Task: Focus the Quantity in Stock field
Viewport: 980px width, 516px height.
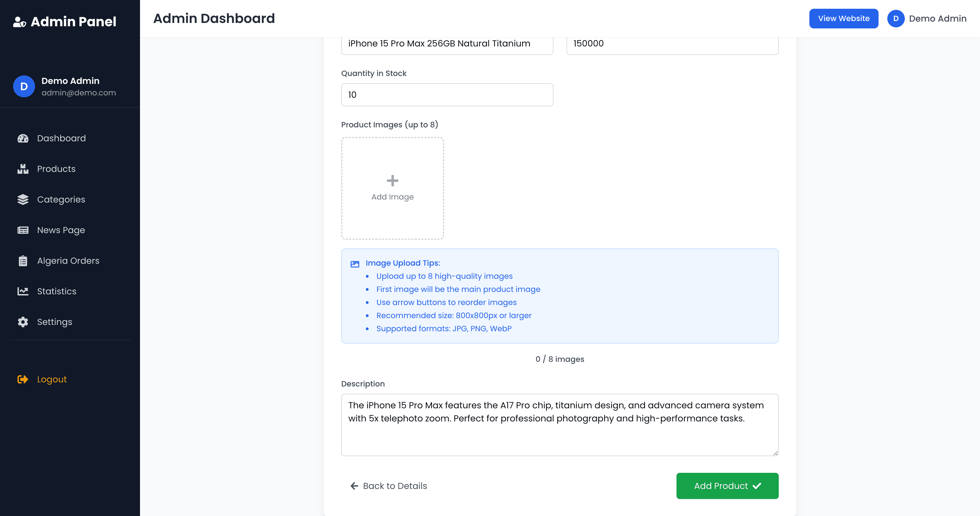Action: (447, 95)
